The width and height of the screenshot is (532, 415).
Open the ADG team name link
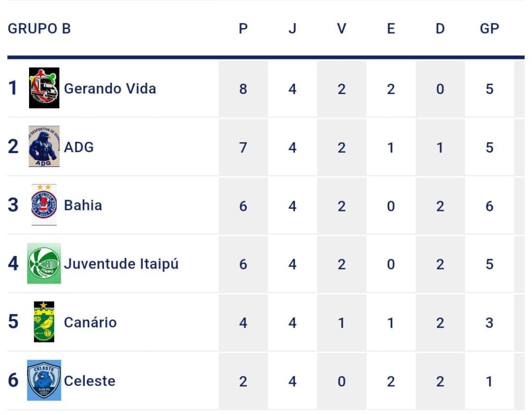pos(79,147)
